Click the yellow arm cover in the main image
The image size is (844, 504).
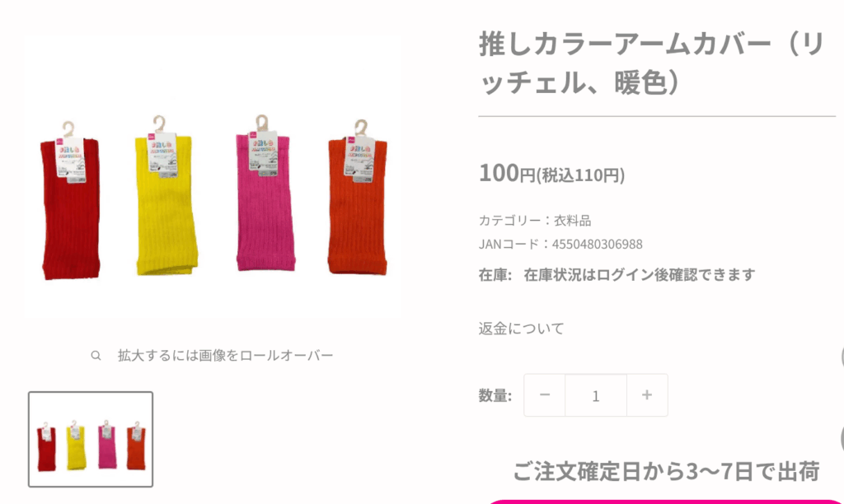[x=166, y=196]
